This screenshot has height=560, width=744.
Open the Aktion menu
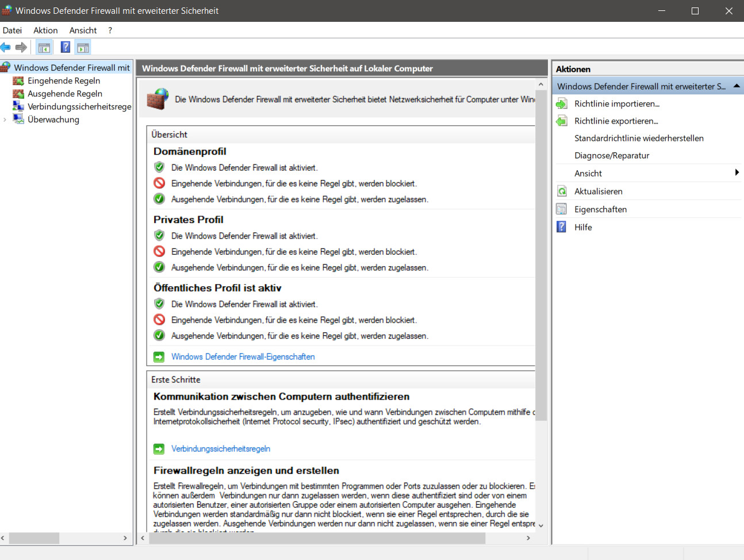pos(45,30)
